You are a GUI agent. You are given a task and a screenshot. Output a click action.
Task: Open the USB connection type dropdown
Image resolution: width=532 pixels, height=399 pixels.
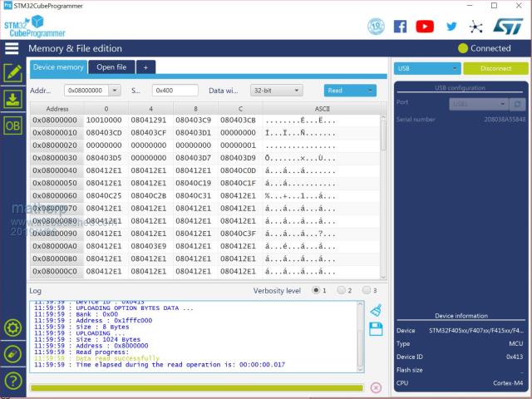click(427, 68)
